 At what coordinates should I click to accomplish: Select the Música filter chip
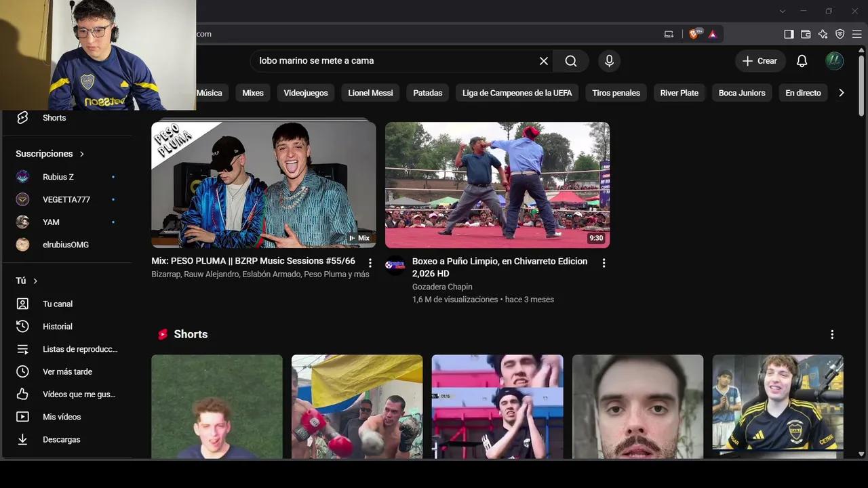click(x=209, y=93)
